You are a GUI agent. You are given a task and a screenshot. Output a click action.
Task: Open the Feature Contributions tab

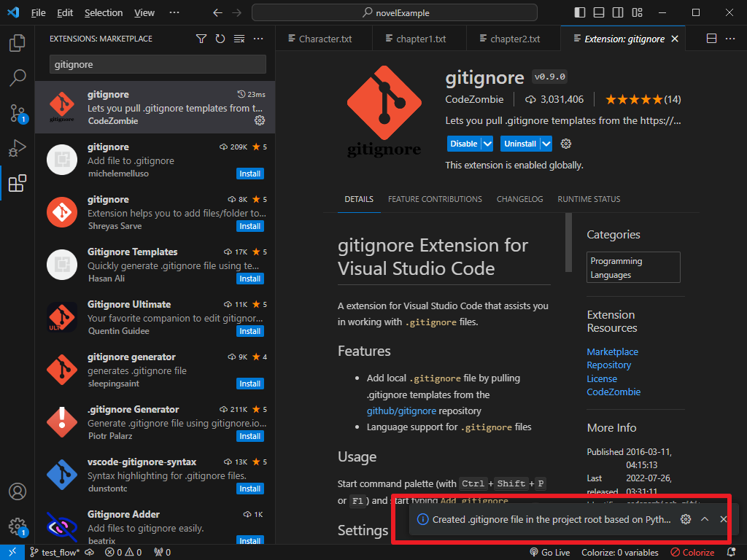435,199
